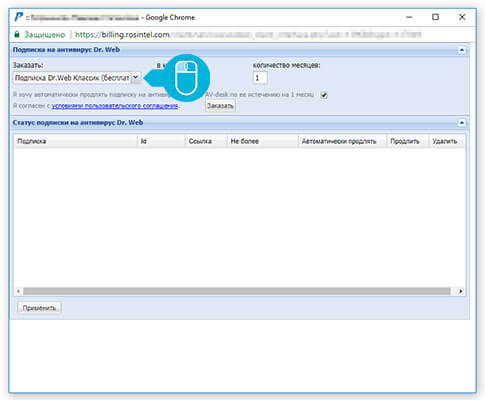
Task: Collapse the Подписка на антивирус Dr. Web panel
Action: [462, 50]
